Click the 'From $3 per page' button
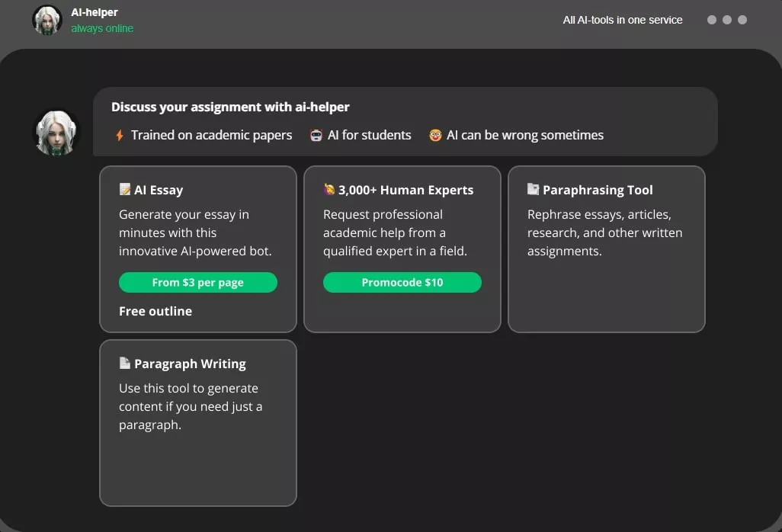 coord(198,282)
